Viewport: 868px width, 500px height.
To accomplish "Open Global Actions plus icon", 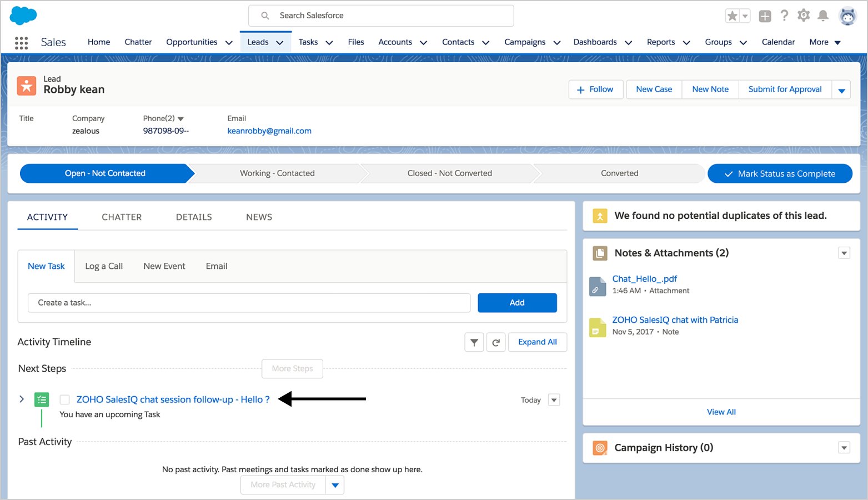I will [765, 16].
